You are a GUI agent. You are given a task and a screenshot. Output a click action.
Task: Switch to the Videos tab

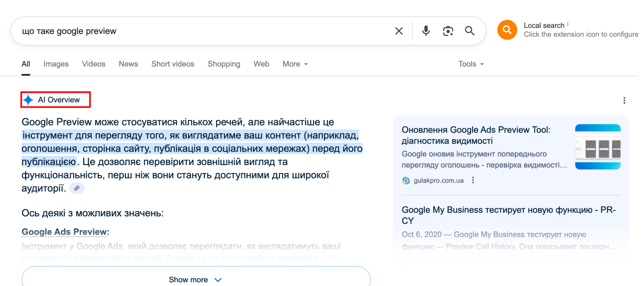[94, 64]
